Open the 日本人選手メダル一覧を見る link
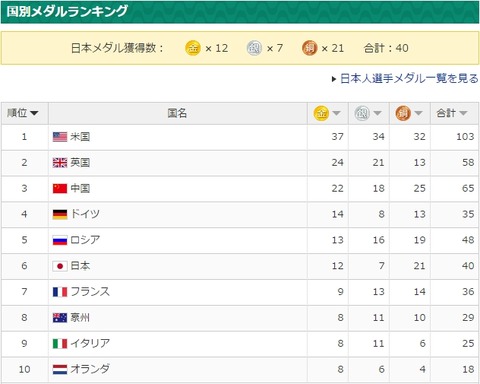 [x=409, y=79]
